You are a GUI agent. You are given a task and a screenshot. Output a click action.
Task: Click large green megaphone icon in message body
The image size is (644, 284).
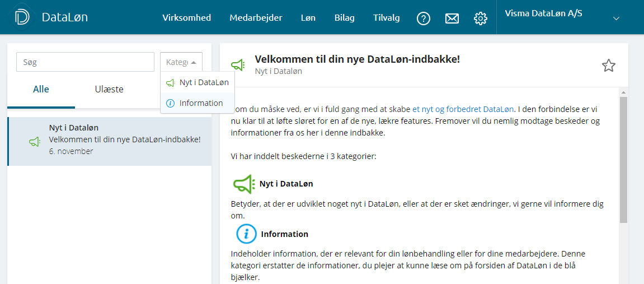245,184
